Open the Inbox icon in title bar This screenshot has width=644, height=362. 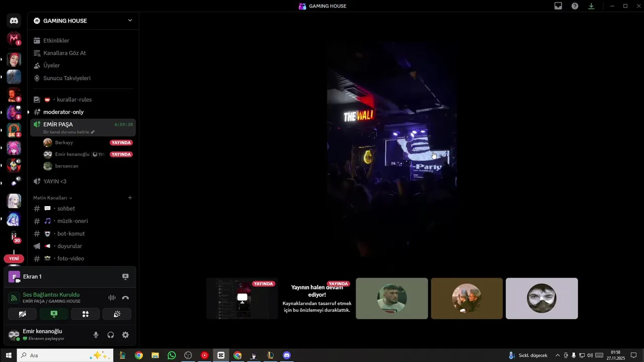pos(558,6)
